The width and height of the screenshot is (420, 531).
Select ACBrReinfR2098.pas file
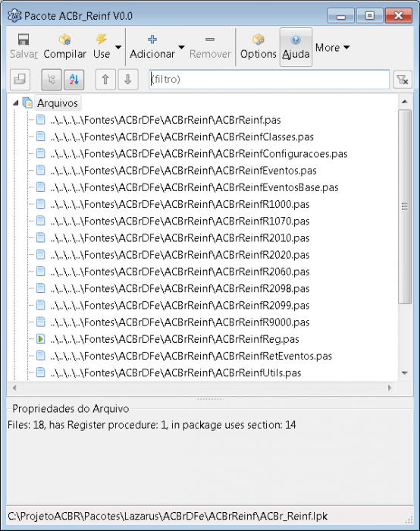coord(180,288)
